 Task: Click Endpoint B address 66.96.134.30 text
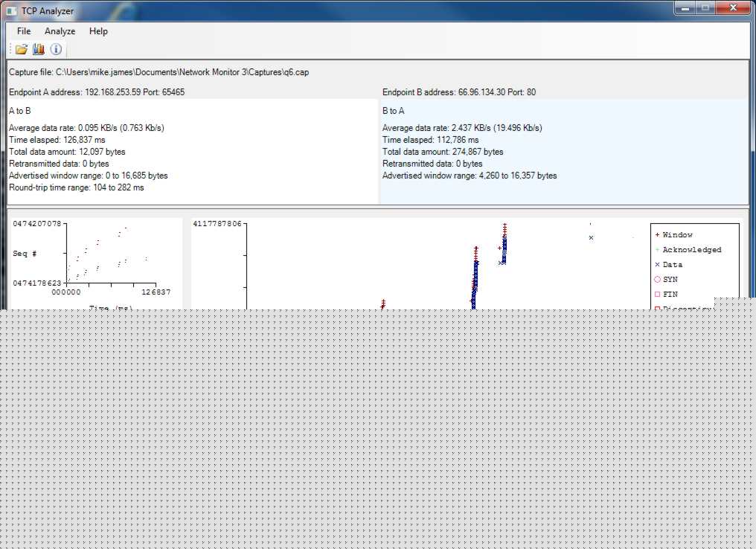pyautogui.click(x=459, y=92)
